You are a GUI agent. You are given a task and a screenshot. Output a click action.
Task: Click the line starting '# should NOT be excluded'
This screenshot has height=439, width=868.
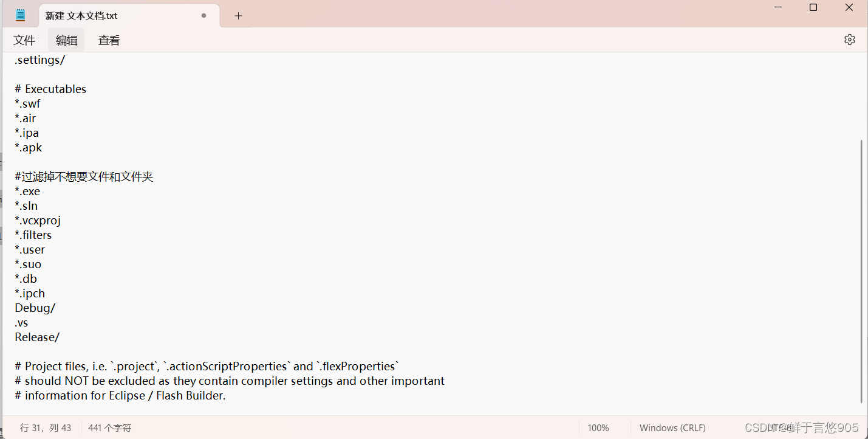[x=230, y=381]
